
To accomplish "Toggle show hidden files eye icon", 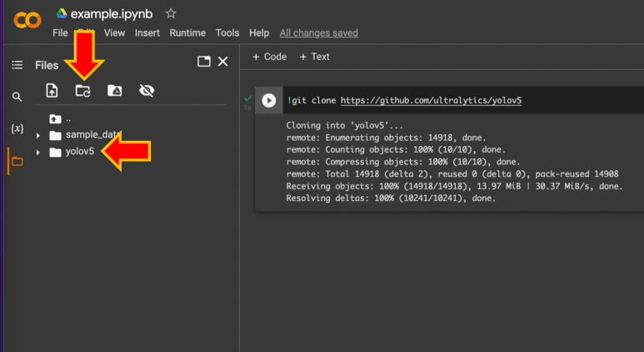I will click(147, 91).
